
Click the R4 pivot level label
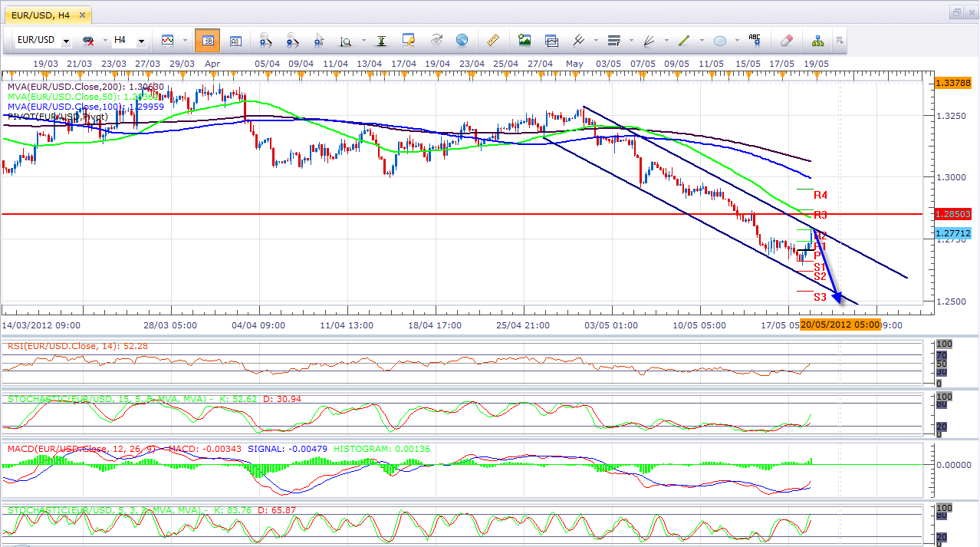[x=821, y=195]
